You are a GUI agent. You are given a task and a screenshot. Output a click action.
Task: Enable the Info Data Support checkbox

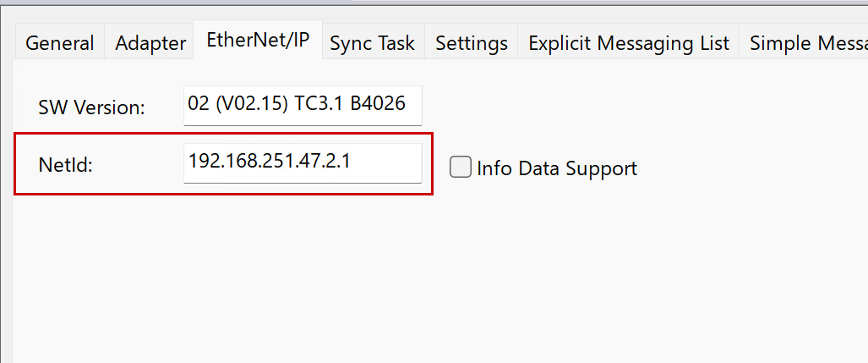(460, 168)
